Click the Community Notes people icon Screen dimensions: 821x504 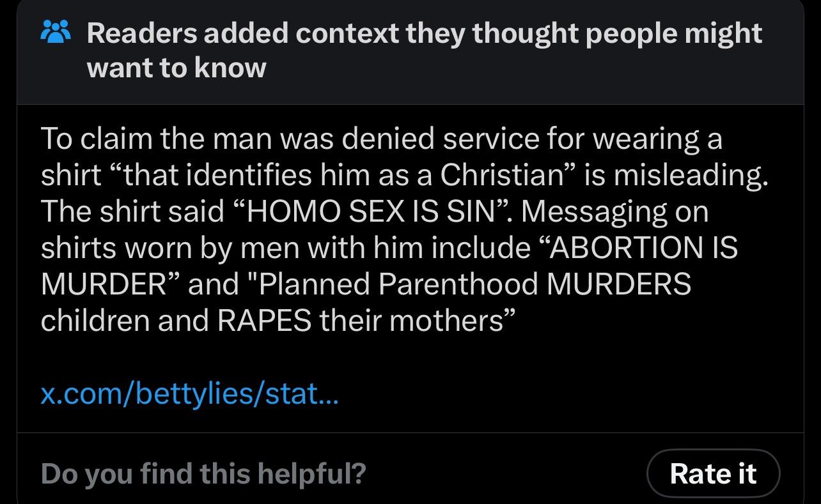[x=56, y=31]
